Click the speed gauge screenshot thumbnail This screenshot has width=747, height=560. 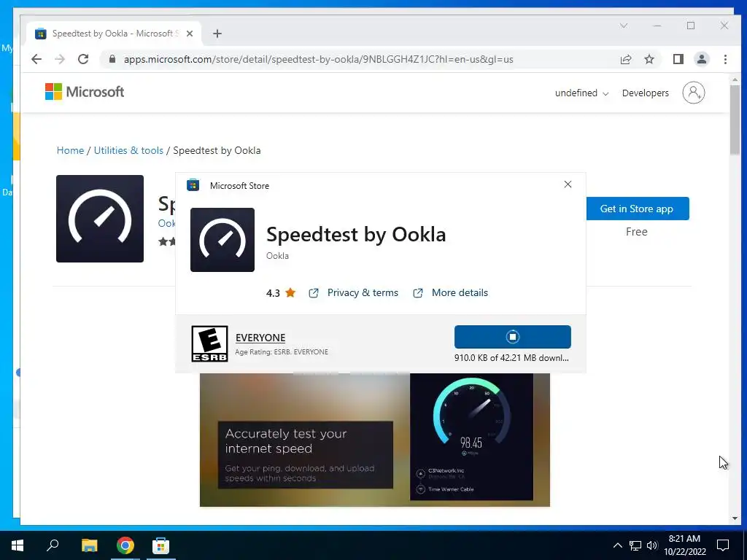[x=471, y=437]
